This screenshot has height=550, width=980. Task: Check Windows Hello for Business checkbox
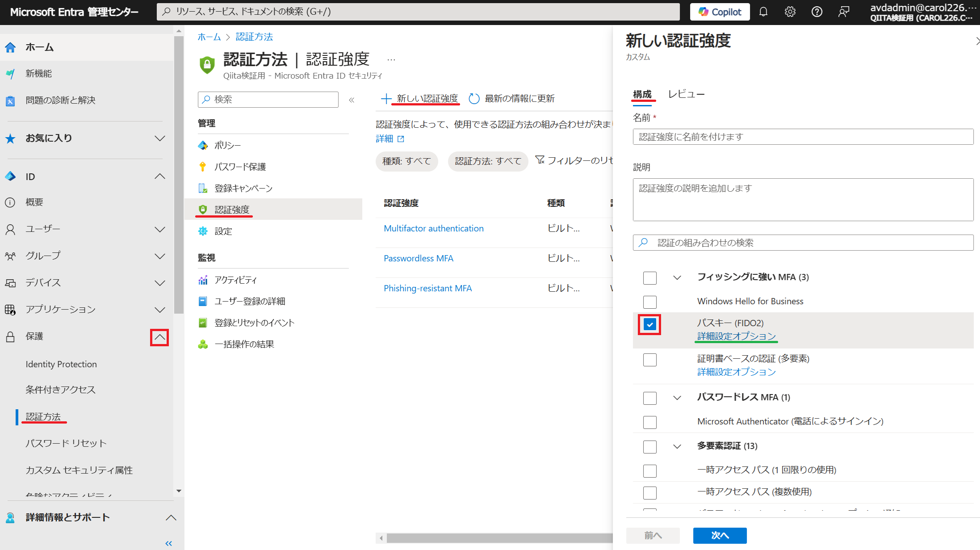[649, 302]
